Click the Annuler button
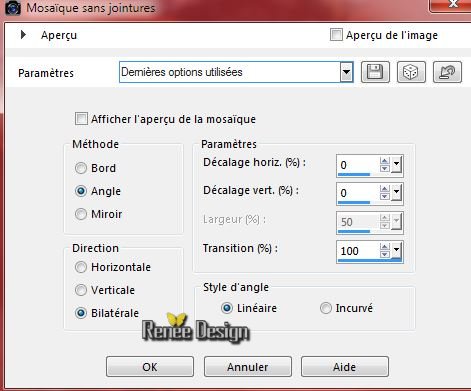 coord(248,367)
